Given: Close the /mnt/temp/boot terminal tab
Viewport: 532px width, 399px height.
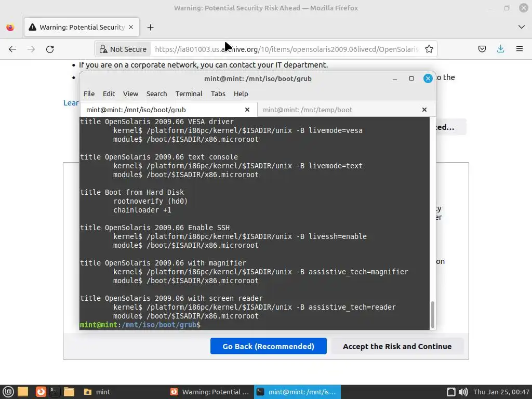Looking at the screenshot, I should (424, 110).
